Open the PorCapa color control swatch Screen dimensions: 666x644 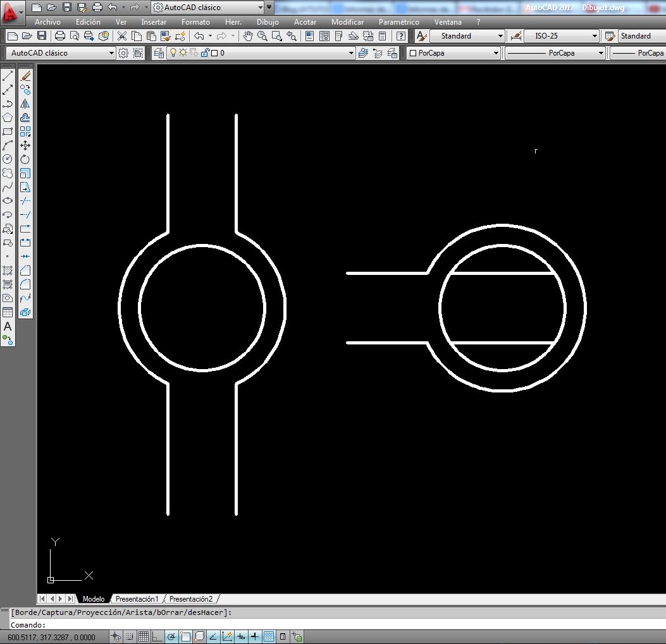453,53
